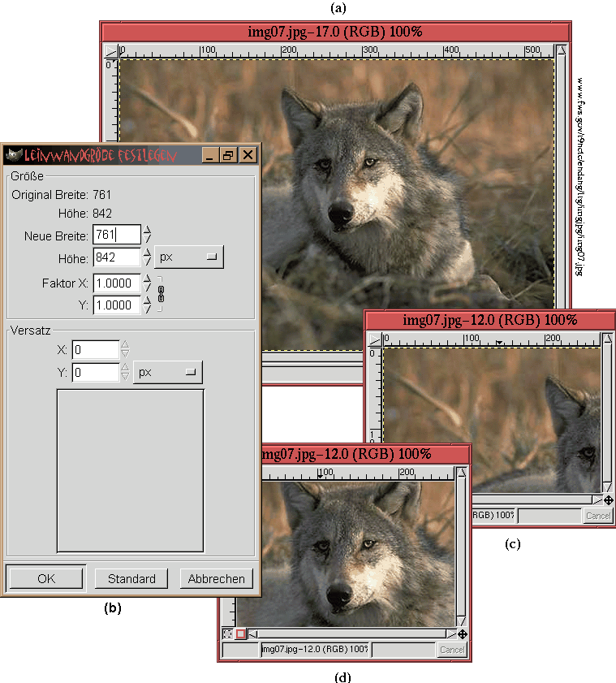Image resolution: width=616 pixels, height=683 pixels.
Task: Click menu corner button of main image window
Action: pos(110,50)
